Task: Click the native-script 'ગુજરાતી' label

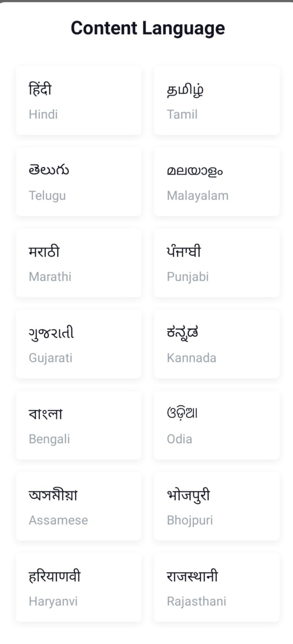Action: [x=51, y=333]
